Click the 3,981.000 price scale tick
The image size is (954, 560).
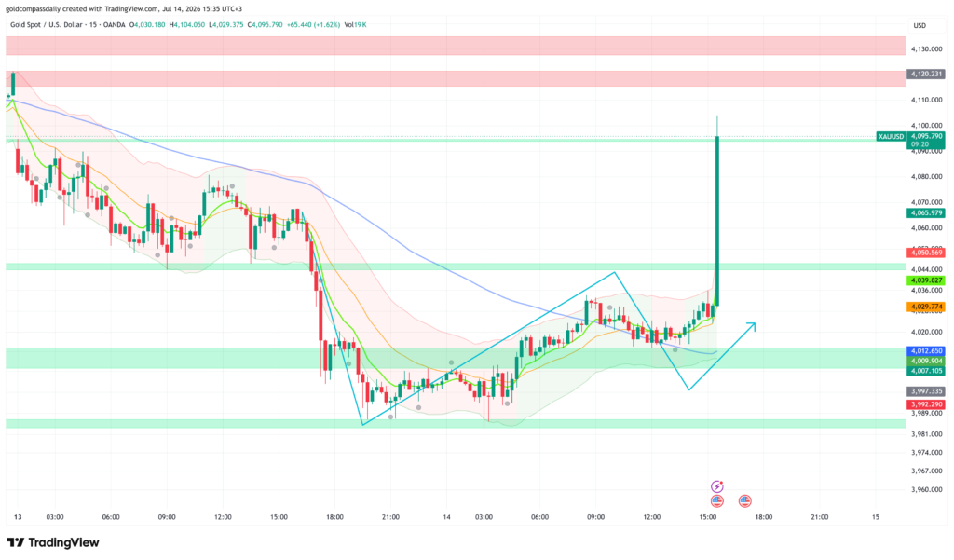(927, 434)
